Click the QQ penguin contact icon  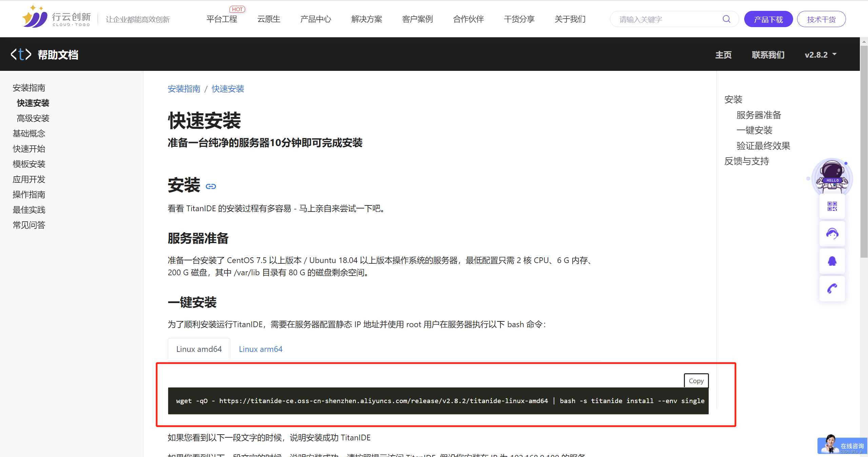[x=832, y=261]
